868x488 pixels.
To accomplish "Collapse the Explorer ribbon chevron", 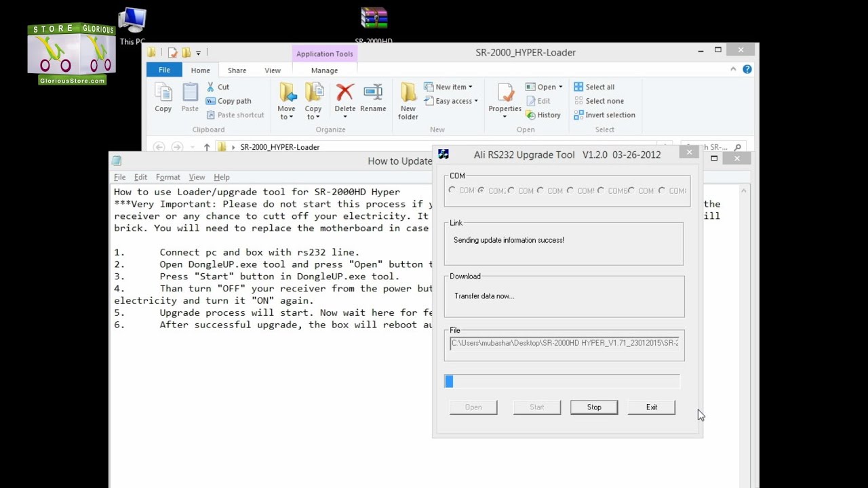I will (733, 69).
